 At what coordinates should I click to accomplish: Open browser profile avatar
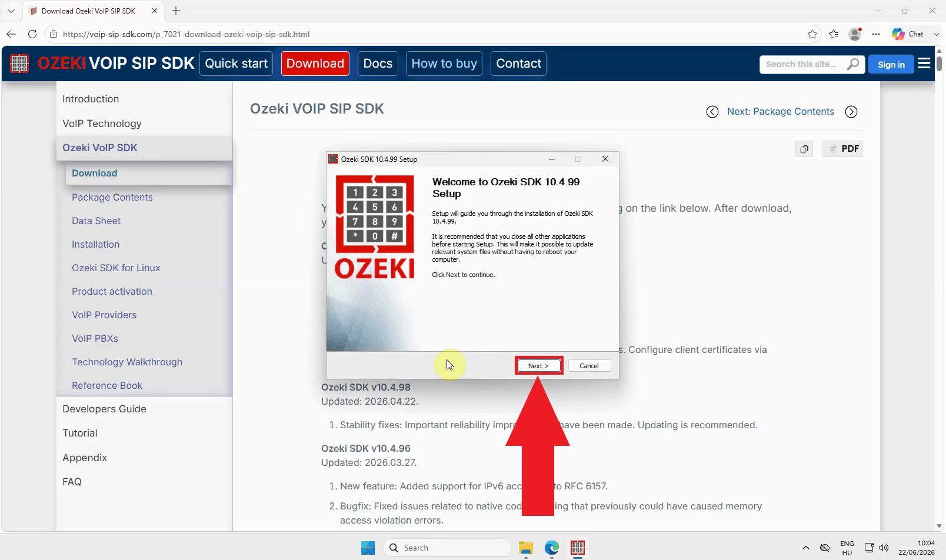[855, 34]
